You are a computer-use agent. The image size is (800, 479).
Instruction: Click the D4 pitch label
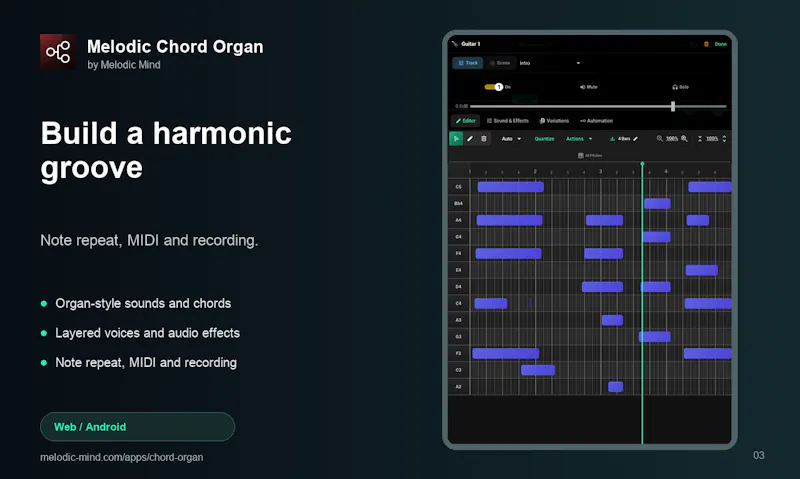click(x=458, y=287)
